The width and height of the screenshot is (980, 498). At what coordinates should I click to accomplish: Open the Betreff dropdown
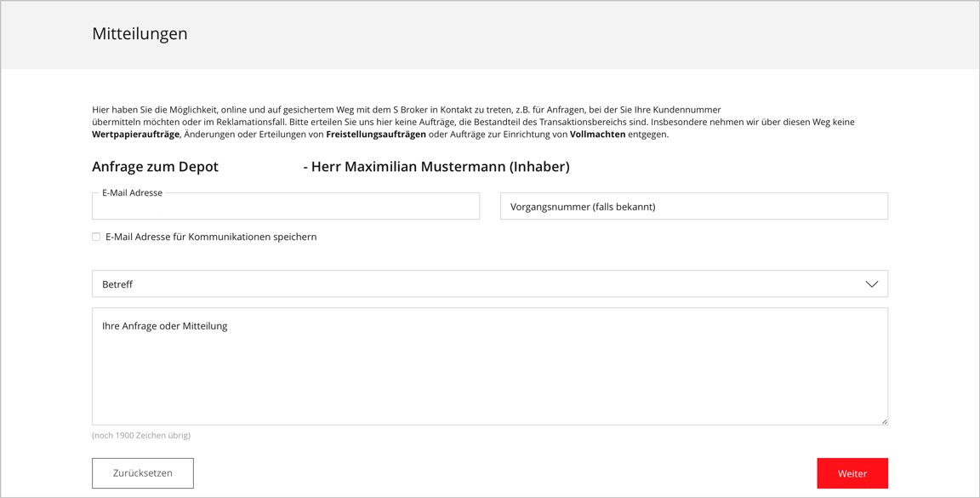point(489,284)
